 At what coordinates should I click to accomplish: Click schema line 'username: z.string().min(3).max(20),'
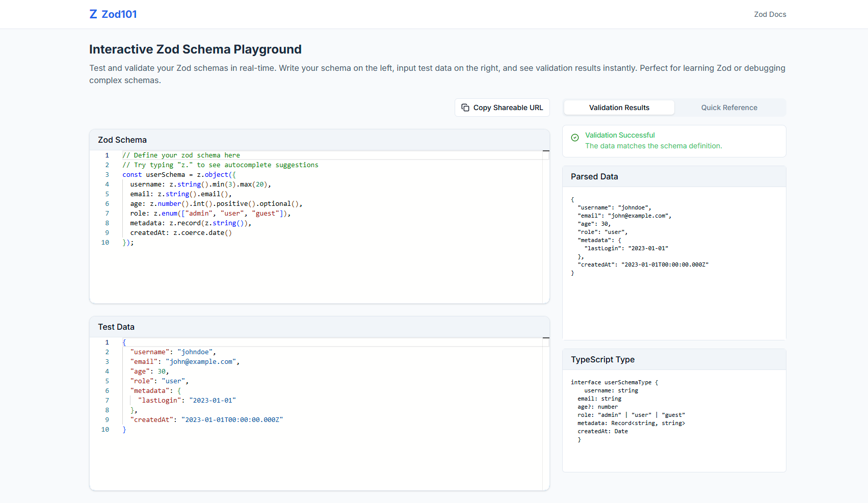coord(200,184)
